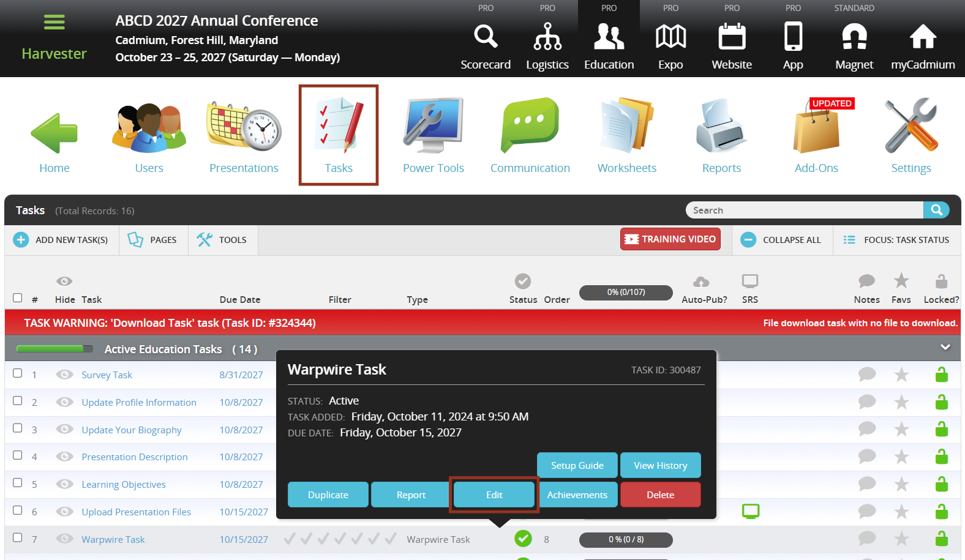Collapse the Active Education Tasks group
The width and height of the screenshot is (965, 560).
click(945, 348)
